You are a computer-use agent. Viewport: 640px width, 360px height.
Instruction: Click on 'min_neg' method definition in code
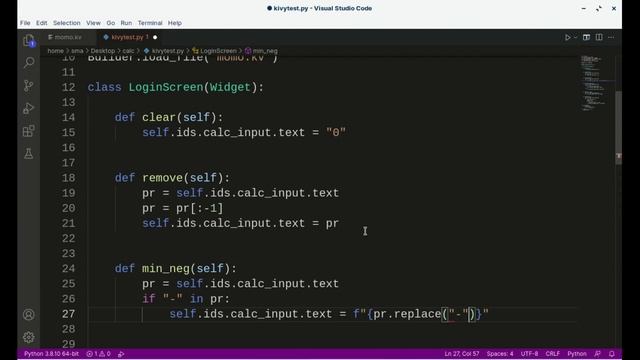coord(166,269)
